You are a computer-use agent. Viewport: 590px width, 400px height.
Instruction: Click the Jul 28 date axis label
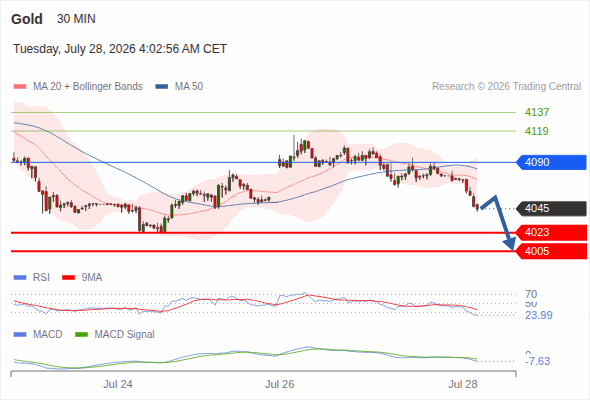coord(463,384)
